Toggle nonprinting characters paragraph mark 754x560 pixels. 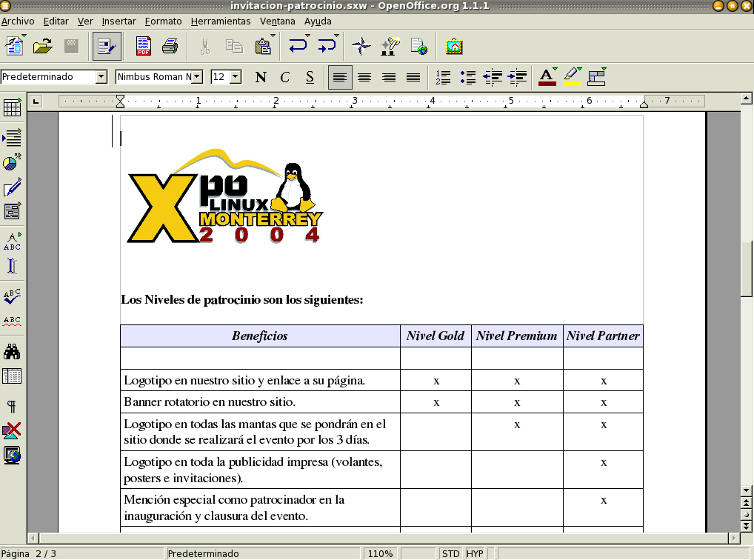tap(12, 406)
